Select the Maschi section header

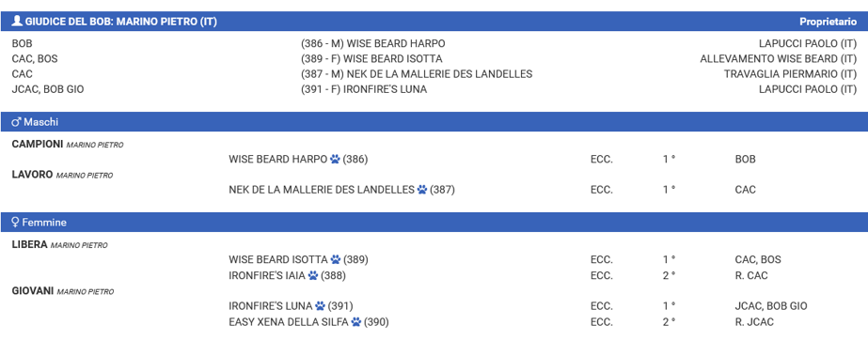pos(434,122)
